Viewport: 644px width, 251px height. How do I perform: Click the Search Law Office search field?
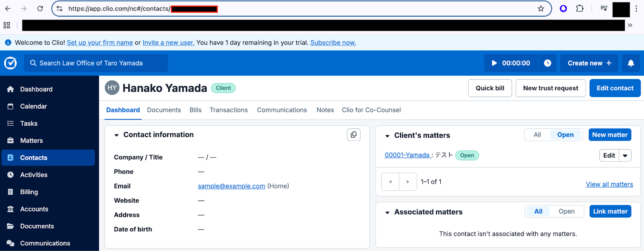[x=96, y=63]
